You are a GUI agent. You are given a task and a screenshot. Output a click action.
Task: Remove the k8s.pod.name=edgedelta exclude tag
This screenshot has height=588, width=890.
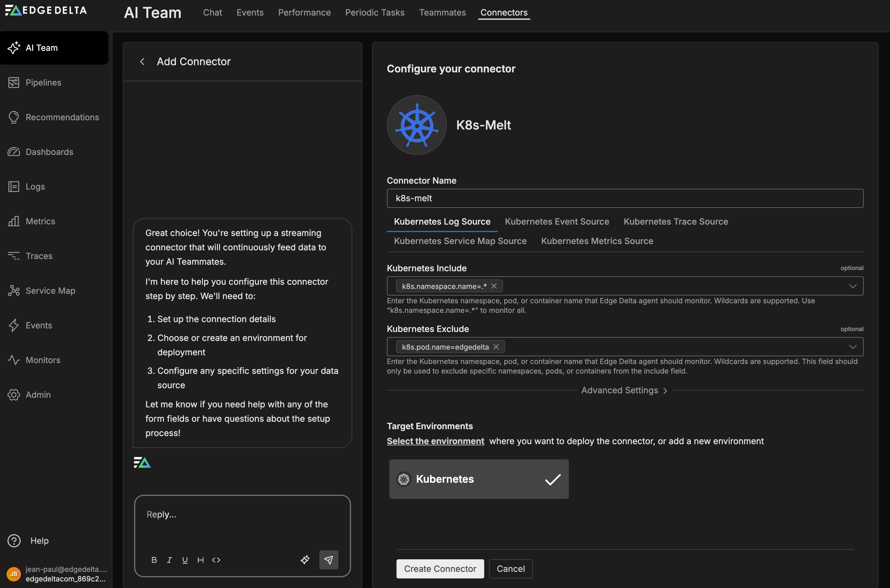496,347
